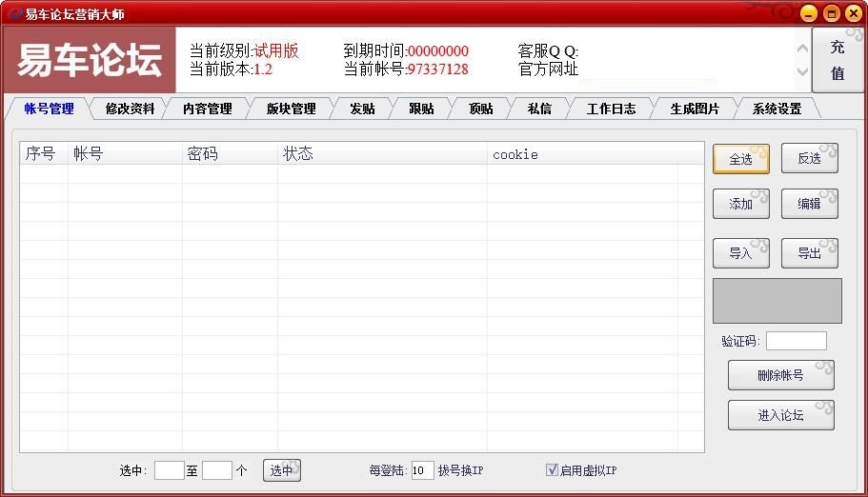
Task: Export accounts with 导出 button
Action: pos(809,253)
